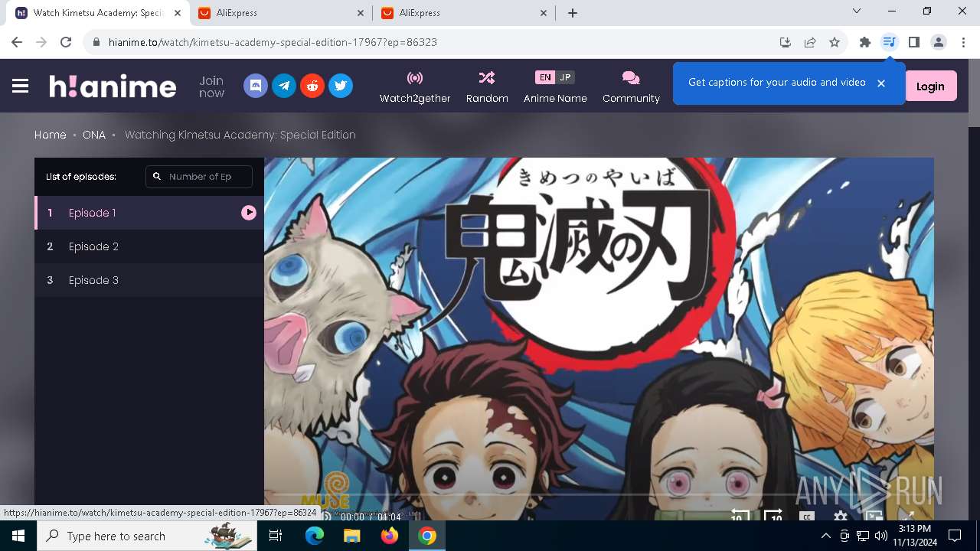The height and width of the screenshot is (551, 980).
Task: Open the Twitter profile icon
Action: 341,86
